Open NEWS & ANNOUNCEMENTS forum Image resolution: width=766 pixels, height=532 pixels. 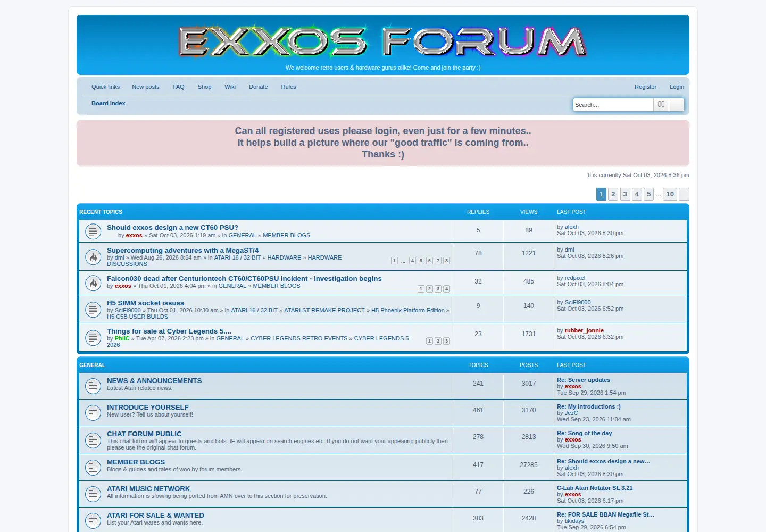[x=154, y=380]
